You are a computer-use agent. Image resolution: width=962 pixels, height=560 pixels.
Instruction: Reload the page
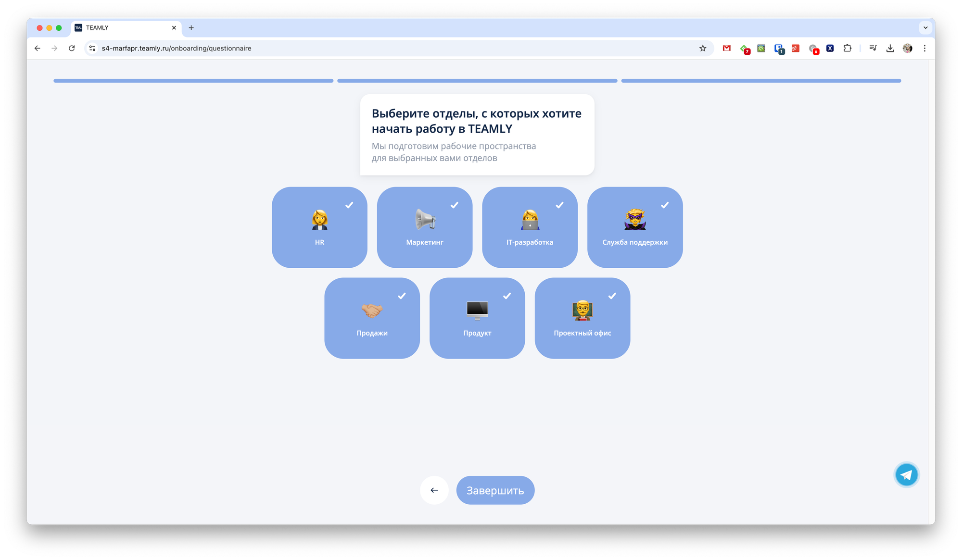click(72, 48)
